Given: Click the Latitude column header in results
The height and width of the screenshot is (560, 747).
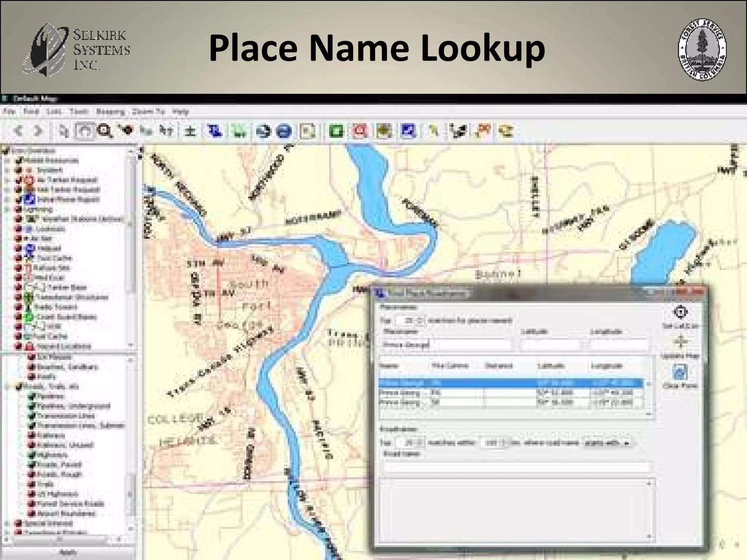Looking at the screenshot, I should point(551,366).
